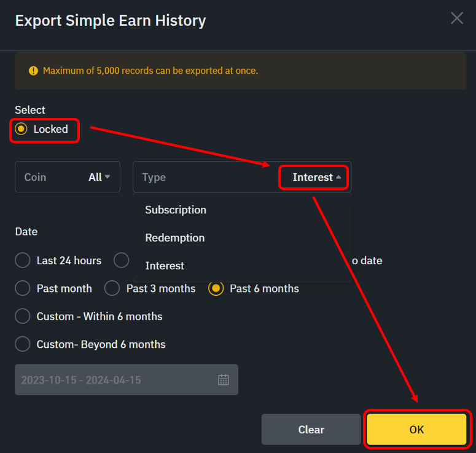
Task: Click the Coin All dropdown arrow icon
Action: [x=107, y=177]
